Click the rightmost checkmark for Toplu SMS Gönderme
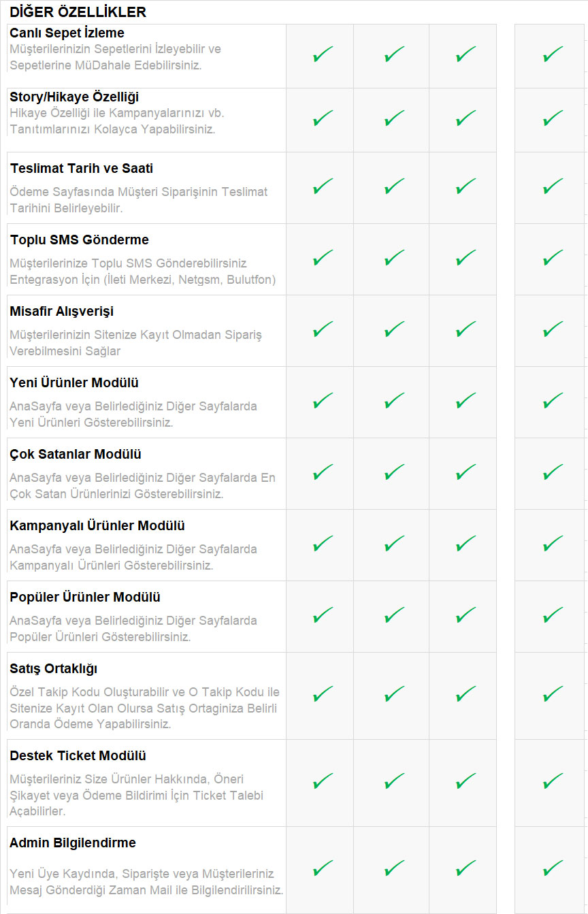 (553, 258)
